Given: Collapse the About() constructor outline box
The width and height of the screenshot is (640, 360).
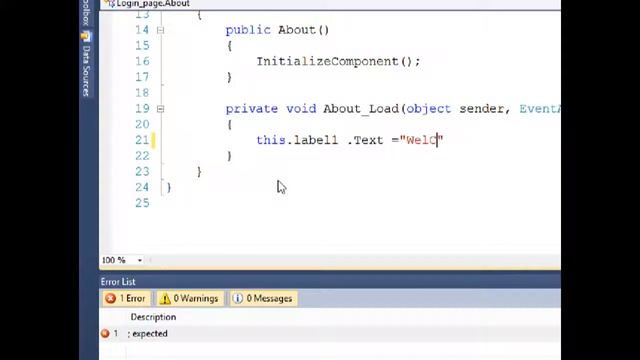Looking at the screenshot, I should [160, 30].
